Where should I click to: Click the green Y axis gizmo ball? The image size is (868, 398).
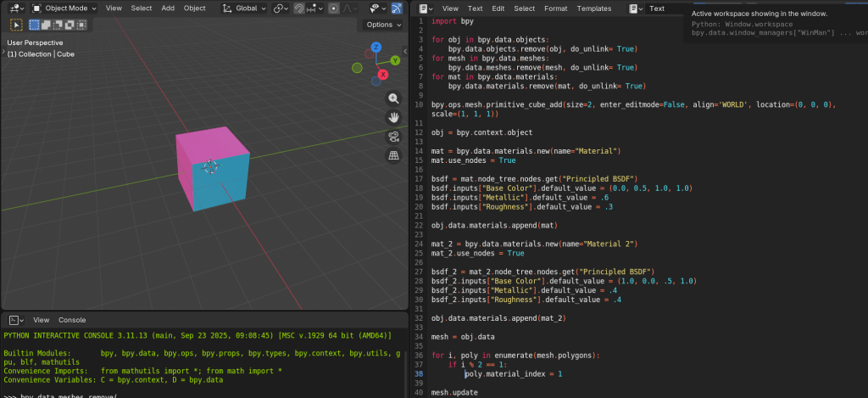coord(395,60)
